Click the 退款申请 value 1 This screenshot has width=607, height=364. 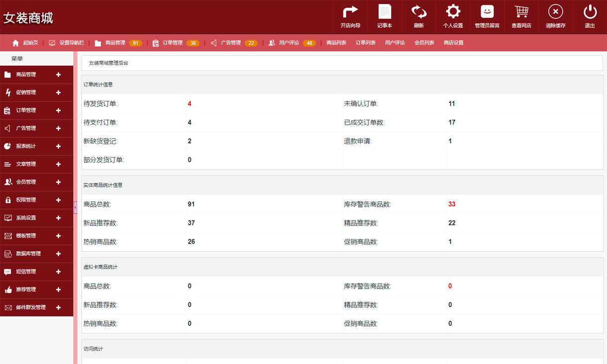[450, 141]
